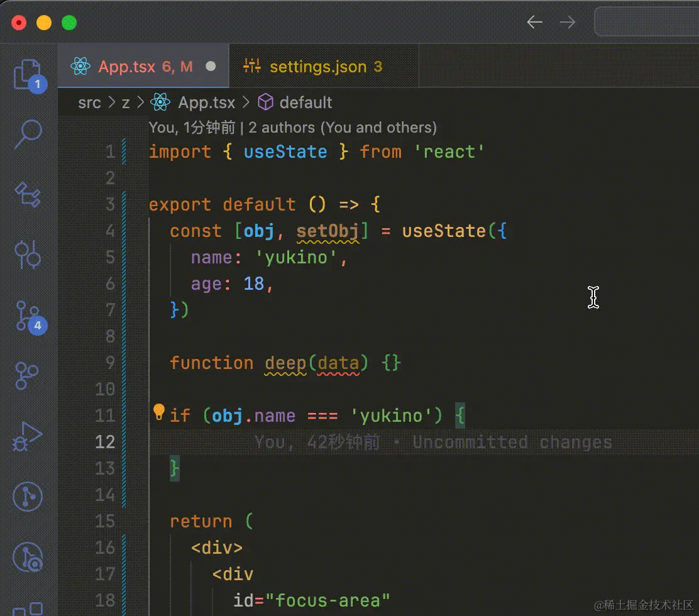Open the App.tsx breadcrumb dropdown
The image size is (699, 616).
(206, 102)
